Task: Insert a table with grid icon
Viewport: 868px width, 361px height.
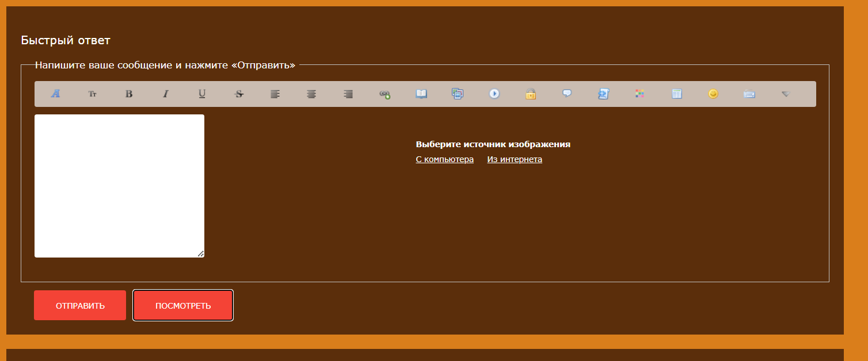Action: [677, 94]
